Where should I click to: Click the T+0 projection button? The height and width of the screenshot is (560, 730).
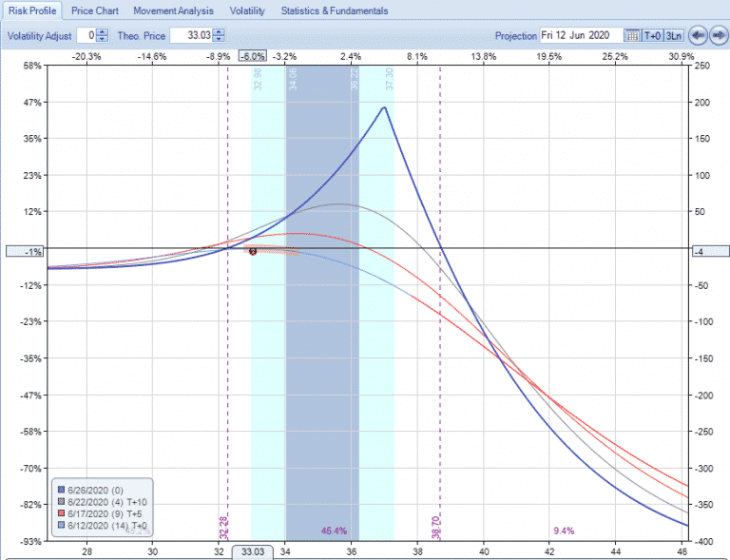tap(652, 36)
